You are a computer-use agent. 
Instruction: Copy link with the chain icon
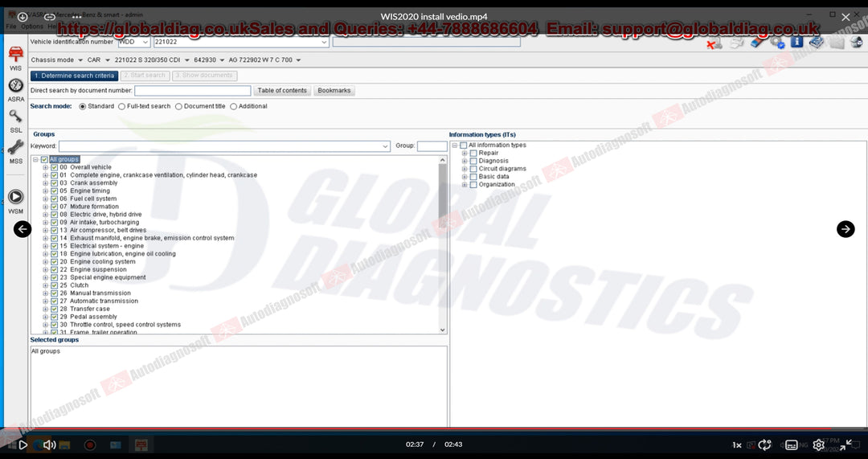pyautogui.click(x=49, y=17)
